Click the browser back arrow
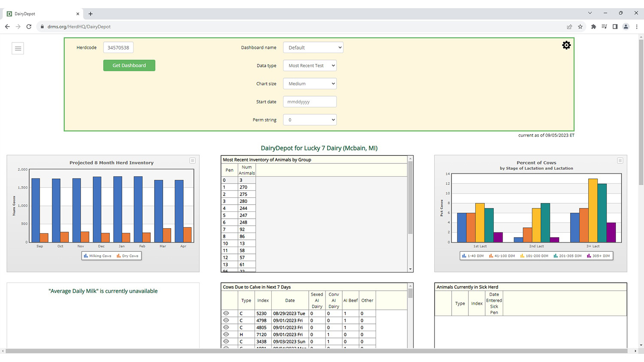Image resolution: width=644 pixels, height=362 pixels. click(x=7, y=27)
